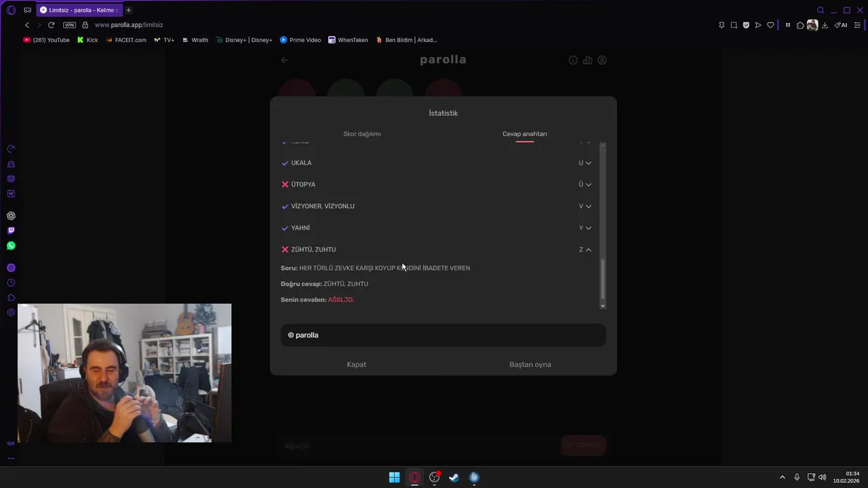
Task: Click the © parolla footer bar
Action: (443, 335)
